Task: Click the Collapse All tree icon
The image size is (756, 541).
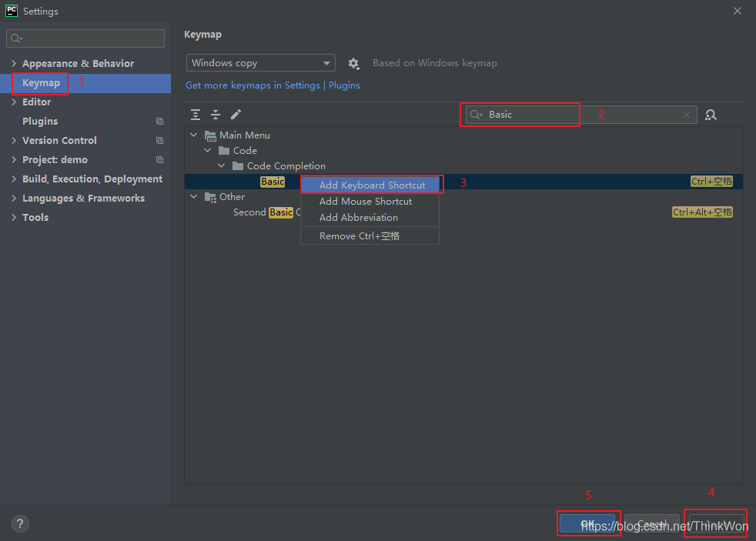Action: tap(216, 115)
